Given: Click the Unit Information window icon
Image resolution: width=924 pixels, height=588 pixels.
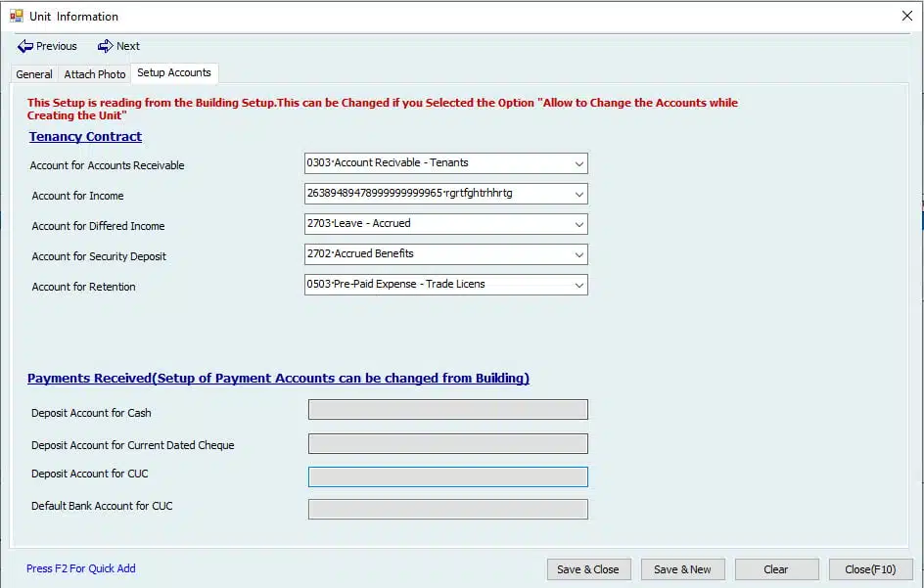Looking at the screenshot, I should tap(17, 16).
